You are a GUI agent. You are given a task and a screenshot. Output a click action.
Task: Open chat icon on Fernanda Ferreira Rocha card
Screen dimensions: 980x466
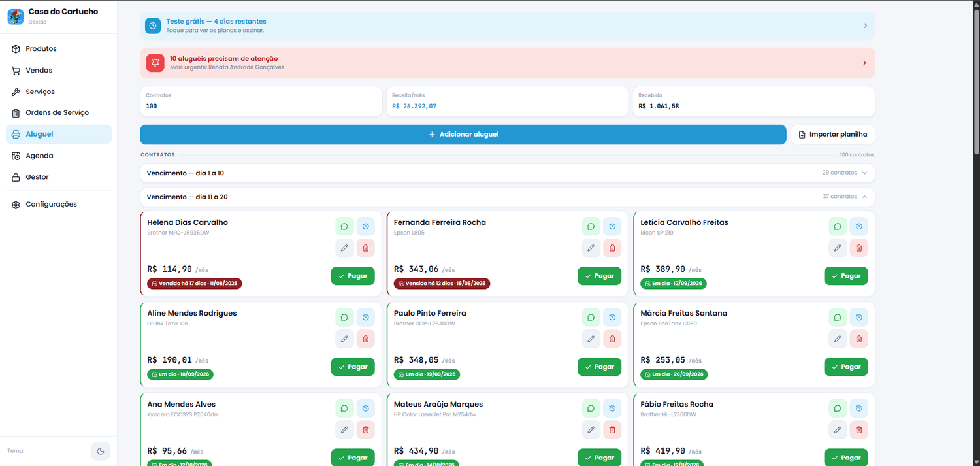point(591,227)
